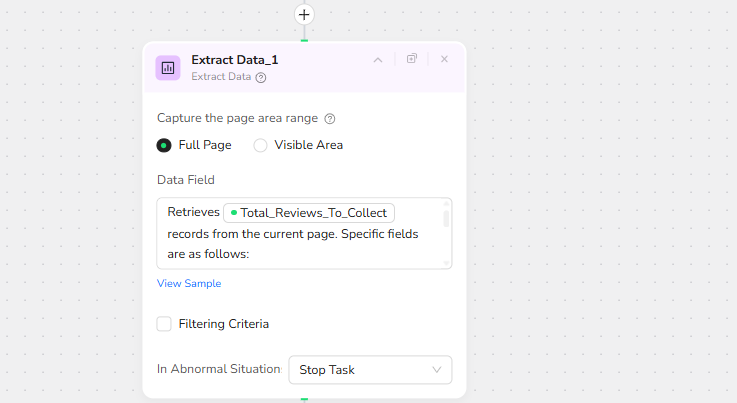Screen dimensions: 737x403
Task: Duplicate the Extract Data_1 node
Action: click(412, 59)
